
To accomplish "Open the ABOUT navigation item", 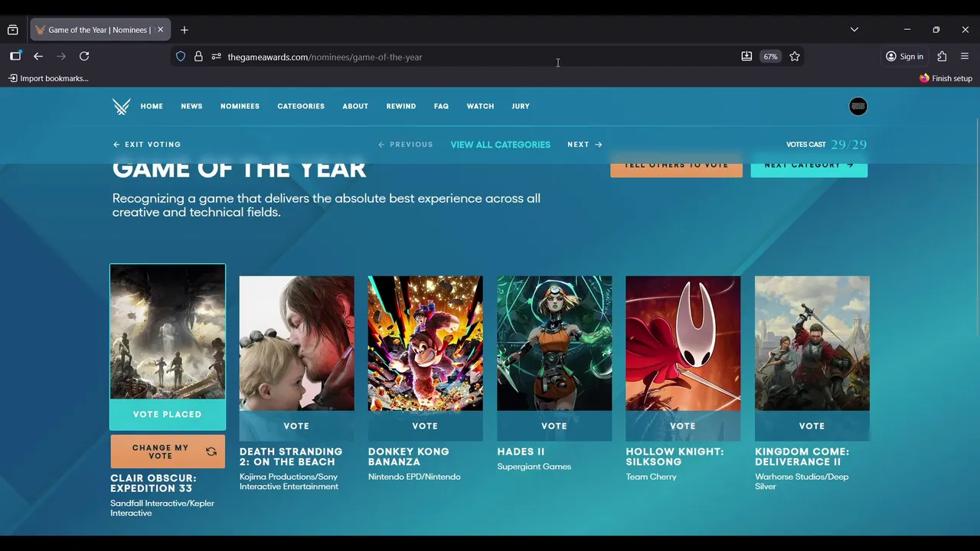I will (355, 106).
